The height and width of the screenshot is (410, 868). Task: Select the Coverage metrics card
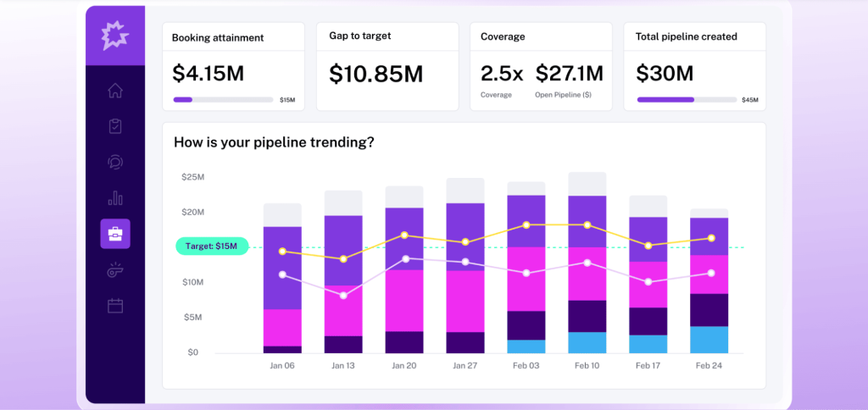(541, 66)
